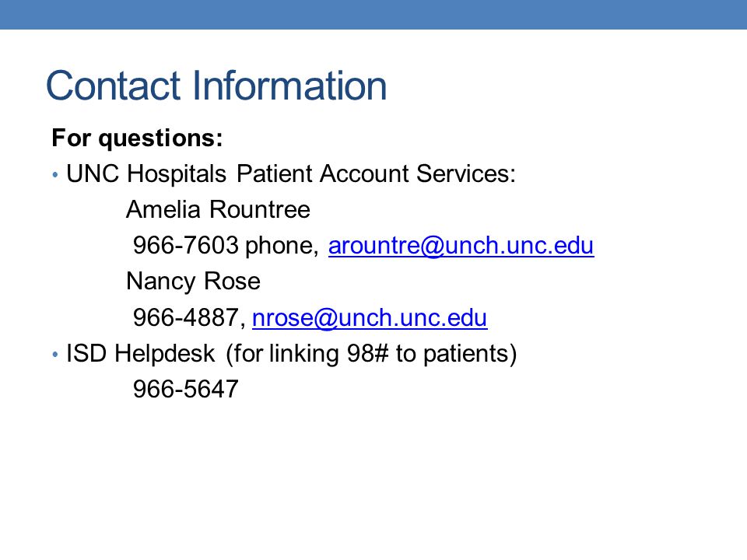Image resolution: width=747 pixels, height=560 pixels.
Task: Open the arountre@unch.unc.edu email link
Action: (x=461, y=246)
